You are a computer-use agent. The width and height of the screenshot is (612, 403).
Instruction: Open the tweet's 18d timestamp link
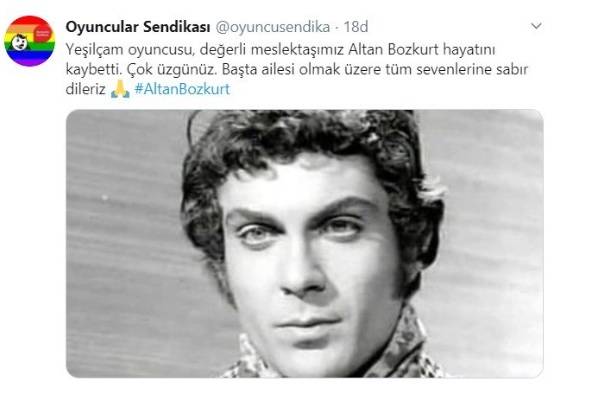[356, 27]
